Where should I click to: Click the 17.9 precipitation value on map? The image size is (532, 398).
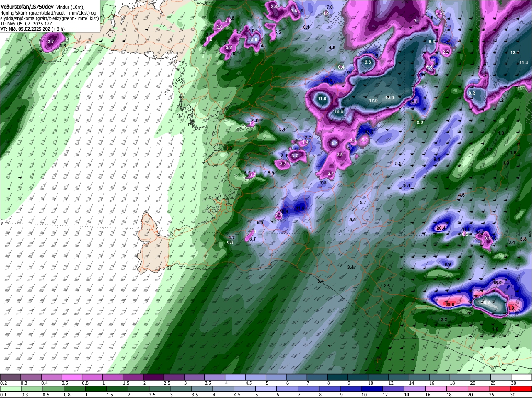(373, 101)
